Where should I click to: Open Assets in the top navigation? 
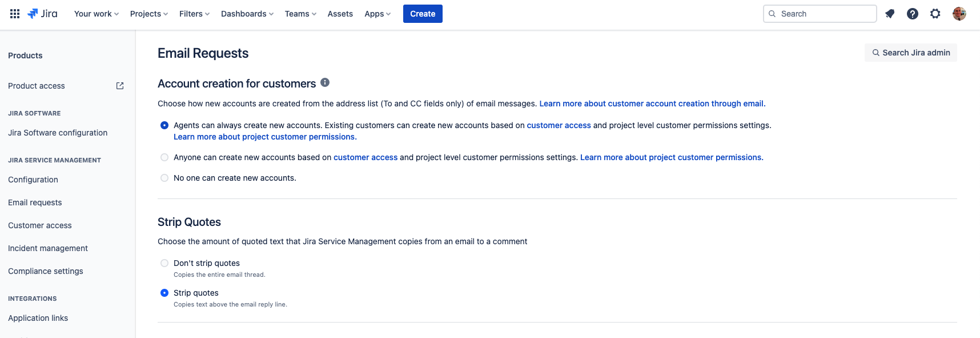(x=340, y=14)
